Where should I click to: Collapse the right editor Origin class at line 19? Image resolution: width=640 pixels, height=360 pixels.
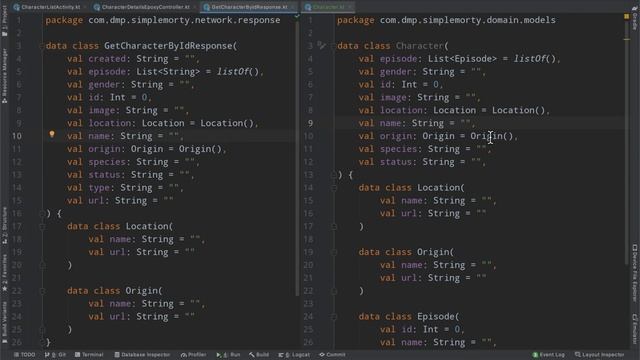(x=333, y=252)
